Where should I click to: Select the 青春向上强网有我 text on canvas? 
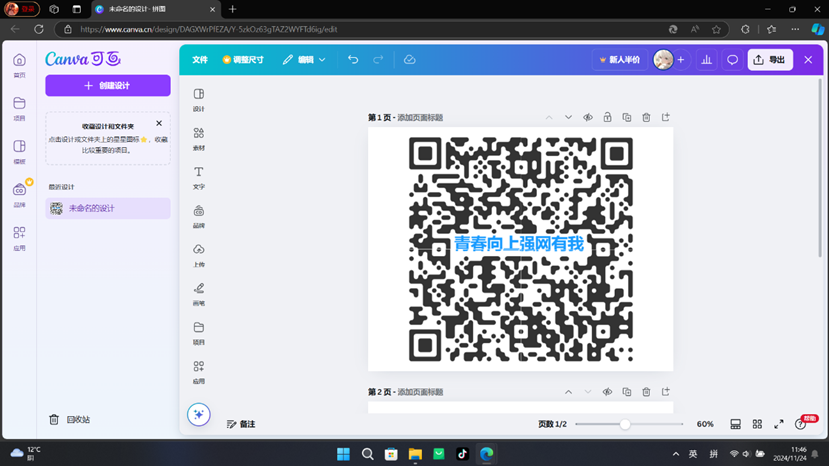(519, 244)
